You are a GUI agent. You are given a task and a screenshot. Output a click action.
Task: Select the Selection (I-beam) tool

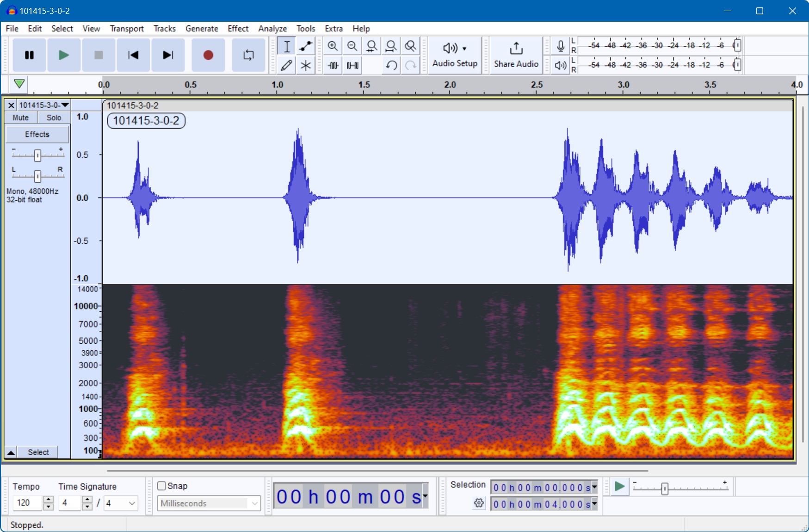pyautogui.click(x=287, y=46)
